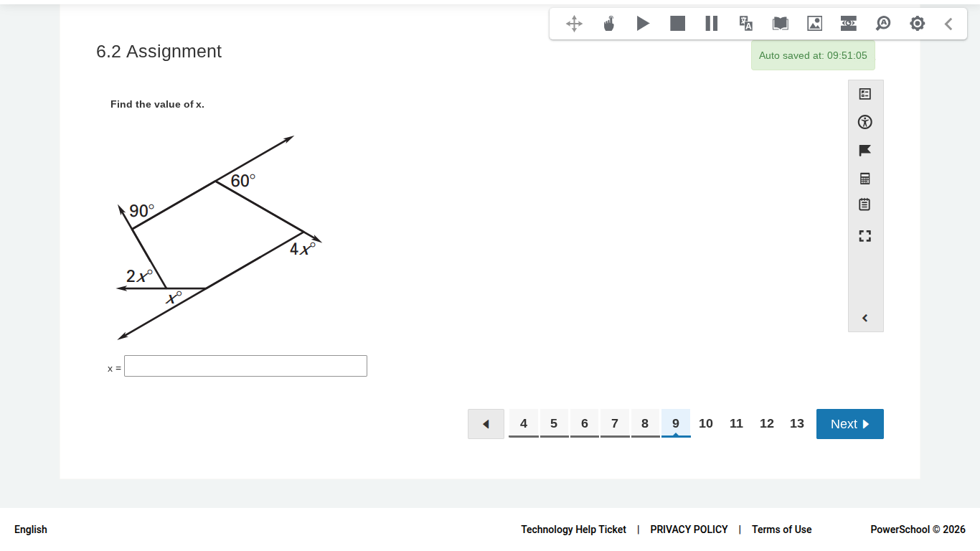Enable the line reader masking tool
Viewport: 980px width, 551px height.
pos(848,23)
